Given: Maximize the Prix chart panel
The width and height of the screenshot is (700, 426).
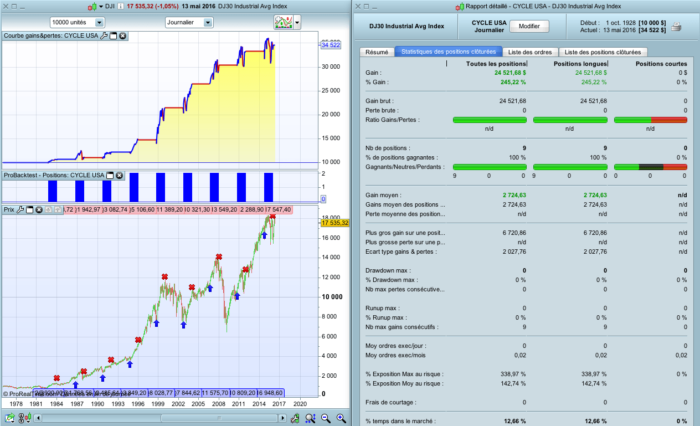Looking at the screenshot, I should 29,209.
